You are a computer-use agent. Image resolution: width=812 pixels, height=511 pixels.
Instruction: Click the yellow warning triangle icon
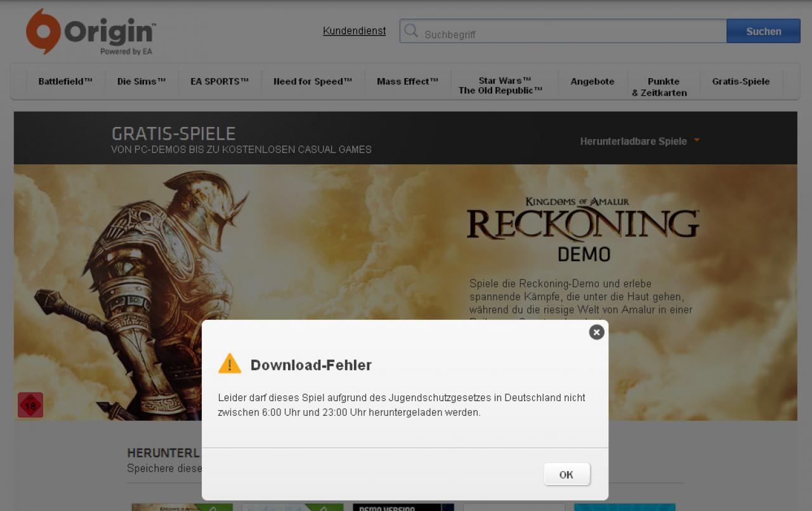230,364
